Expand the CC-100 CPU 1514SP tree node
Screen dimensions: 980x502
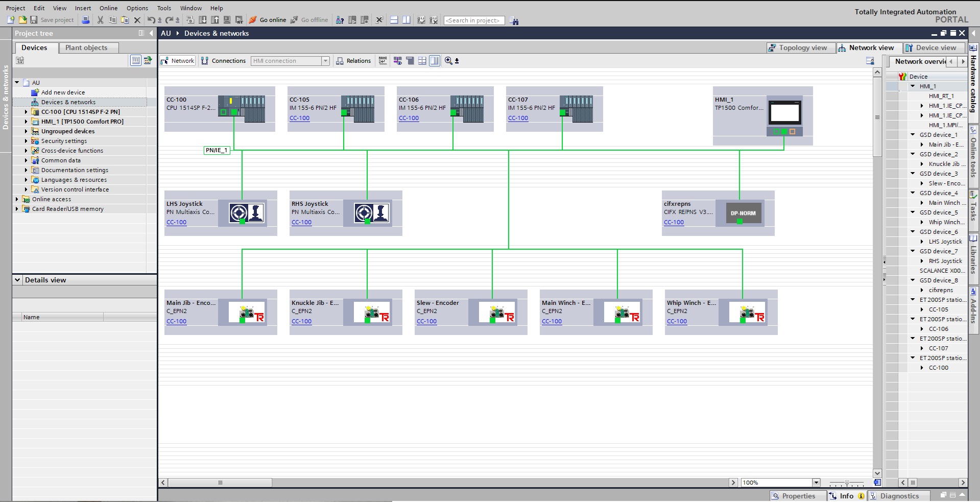coord(26,112)
